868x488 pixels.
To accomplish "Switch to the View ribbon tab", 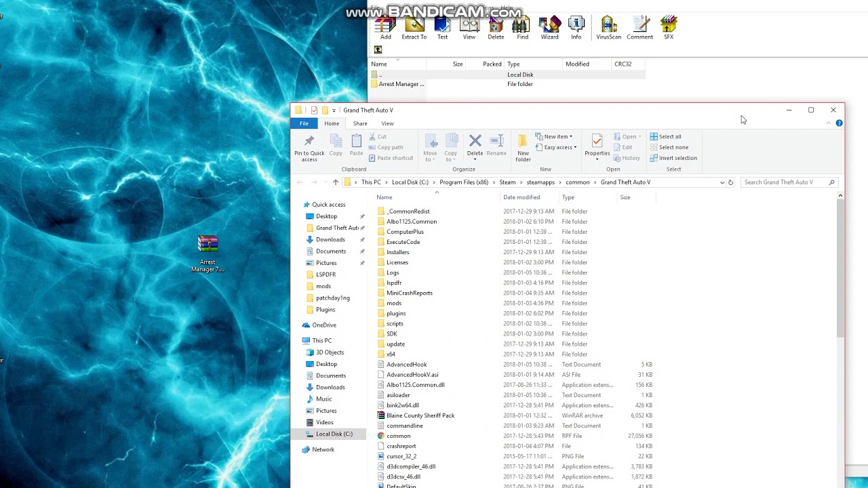I will pyautogui.click(x=387, y=123).
